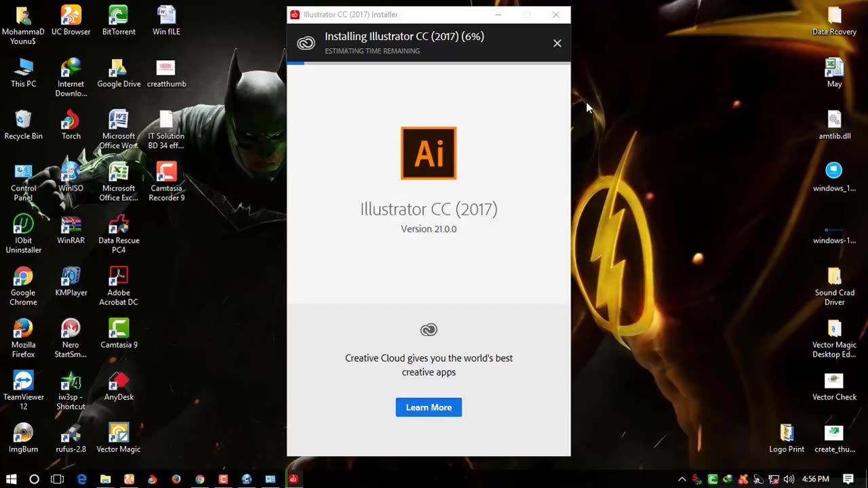868x488 pixels.
Task: Select the iw3sp Shortcut icon
Action: 71,390
